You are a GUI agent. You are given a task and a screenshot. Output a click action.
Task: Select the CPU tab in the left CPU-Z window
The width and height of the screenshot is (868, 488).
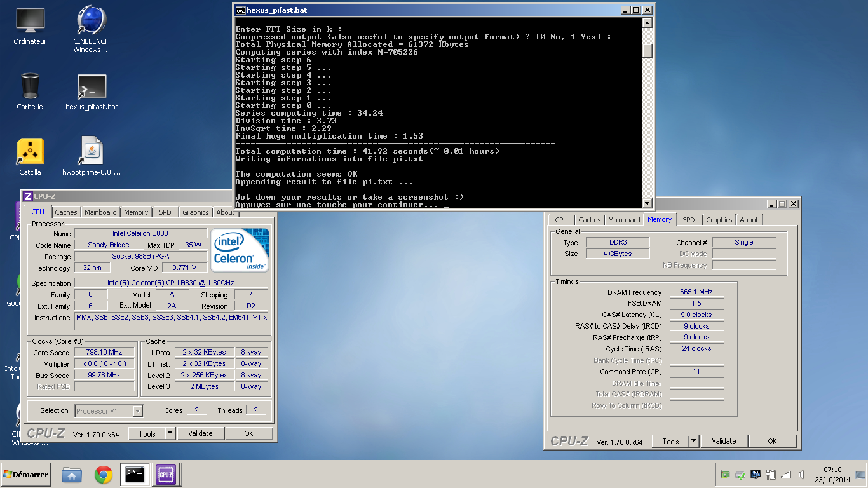tap(37, 212)
